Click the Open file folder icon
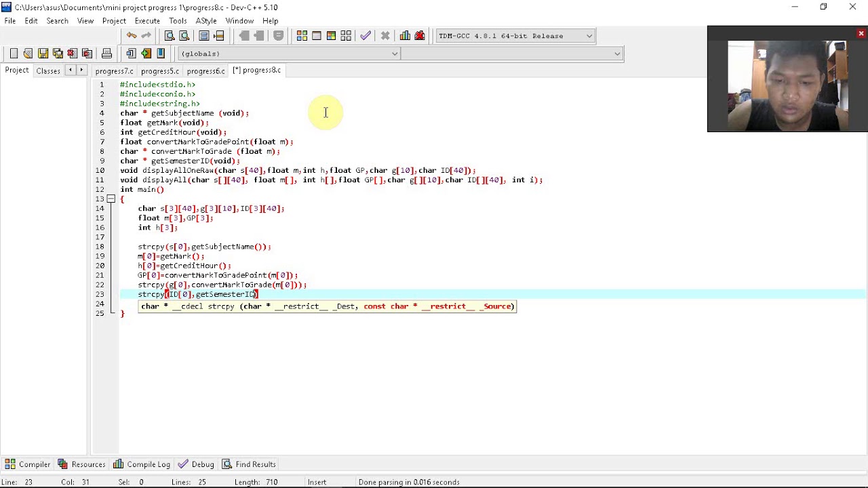This screenshot has height=488, width=868. [x=28, y=54]
